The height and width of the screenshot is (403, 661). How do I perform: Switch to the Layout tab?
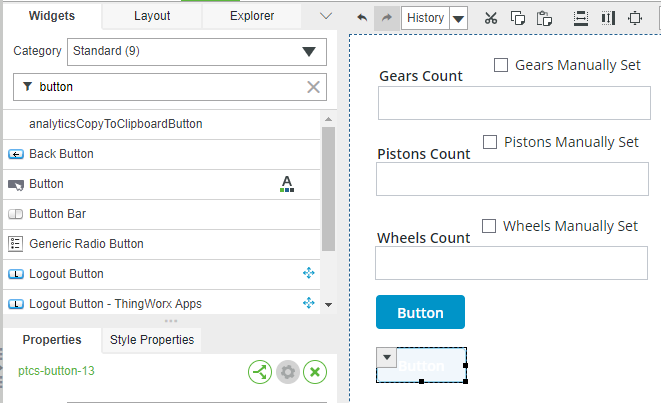[x=152, y=16]
